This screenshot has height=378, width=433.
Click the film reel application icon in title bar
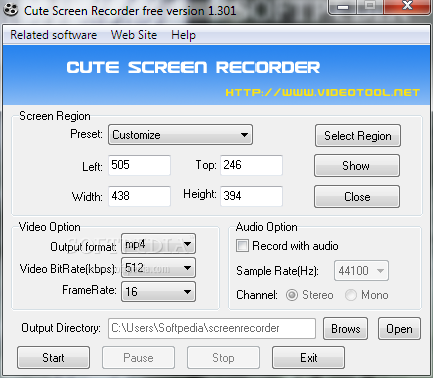(11, 10)
